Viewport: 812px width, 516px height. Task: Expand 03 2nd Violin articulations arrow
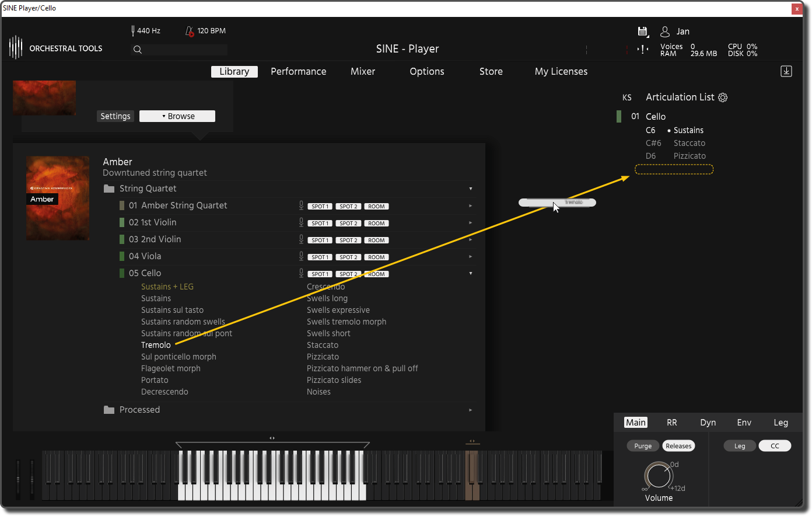pyautogui.click(x=471, y=239)
